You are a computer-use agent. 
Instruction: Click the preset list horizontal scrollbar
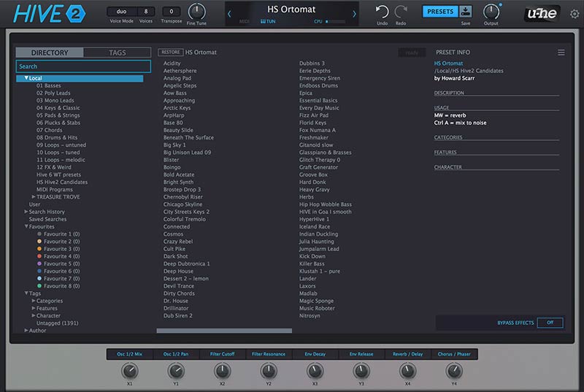pyautogui.click(x=224, y=331)
